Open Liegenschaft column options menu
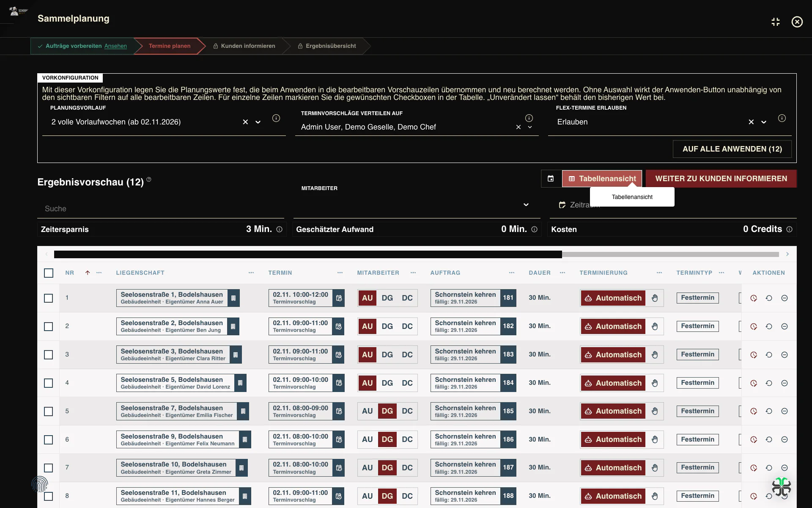 (251, 273)
